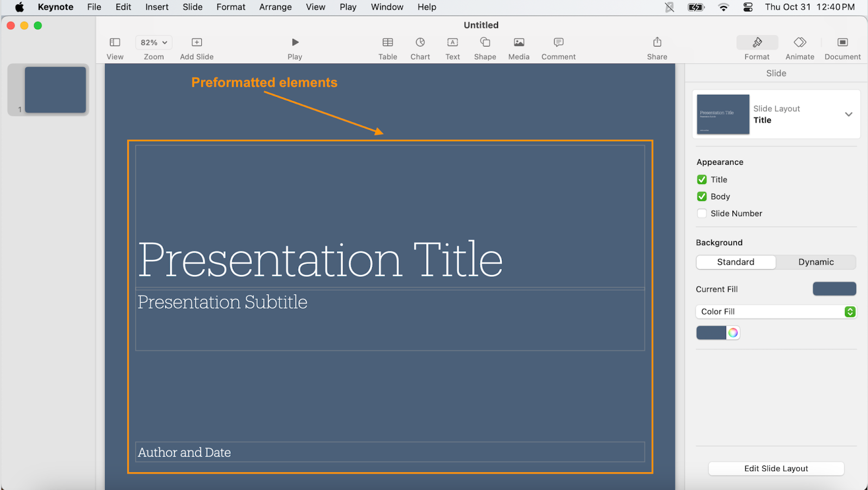Click the Add Slide icon

196,43
